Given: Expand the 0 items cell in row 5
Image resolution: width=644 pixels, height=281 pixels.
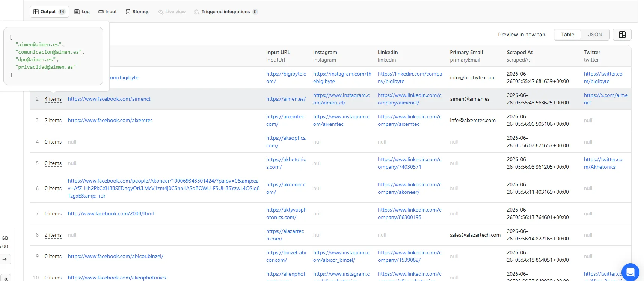Looking at the screenshot, I should (53, 163).
